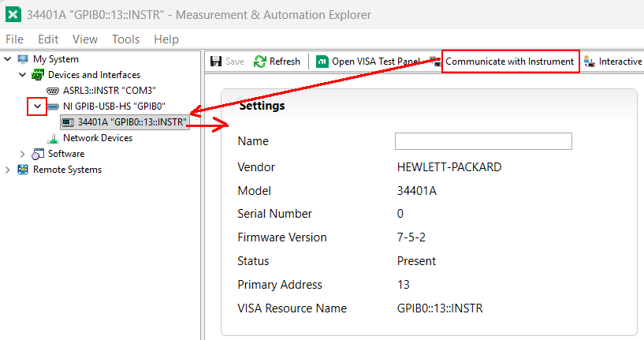Click the Serial Number value 0

click(x=400, y=214)
